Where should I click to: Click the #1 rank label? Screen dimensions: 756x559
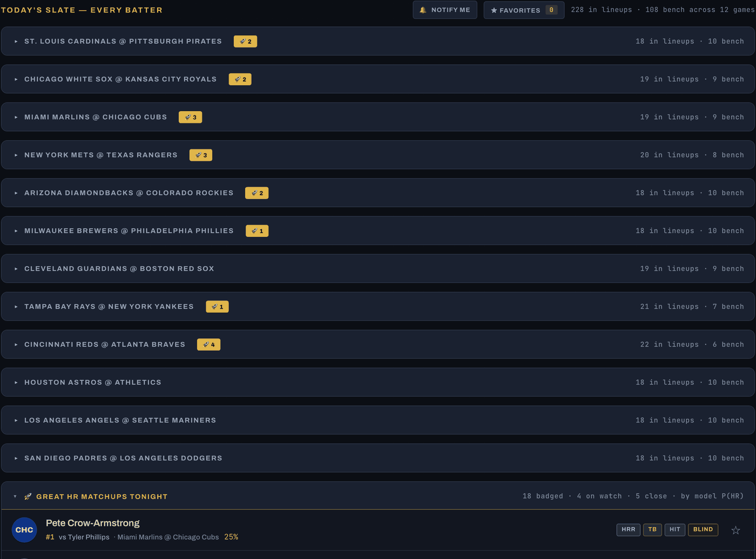(50, 537)
